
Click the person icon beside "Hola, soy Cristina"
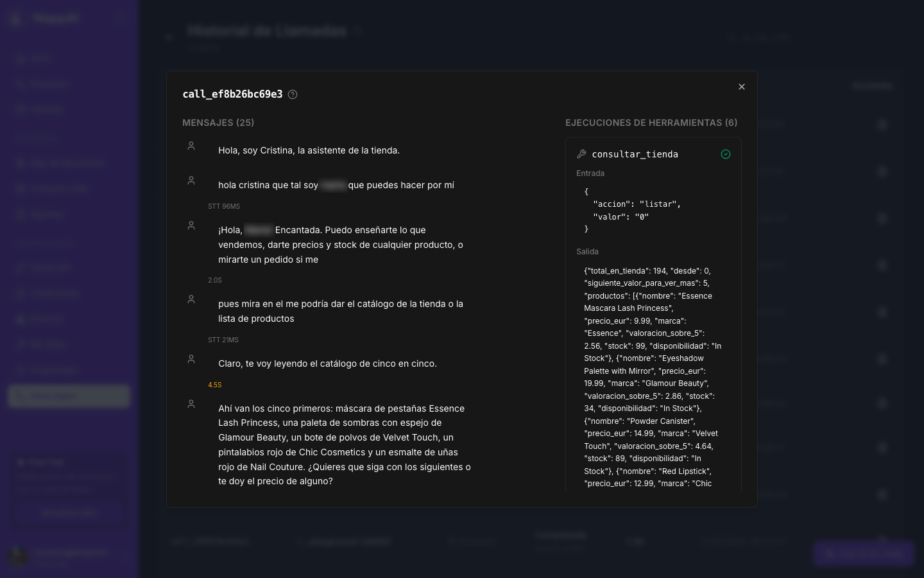191,146
